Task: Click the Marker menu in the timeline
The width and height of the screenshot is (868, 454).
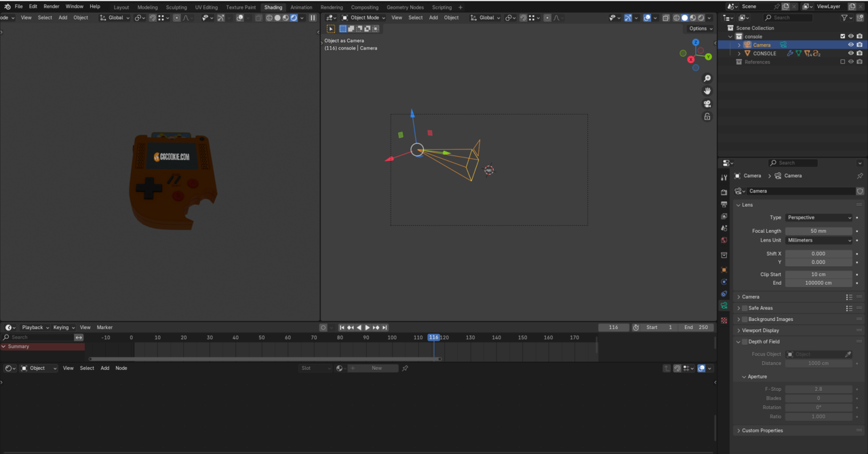Action: [x=104, y=327]
